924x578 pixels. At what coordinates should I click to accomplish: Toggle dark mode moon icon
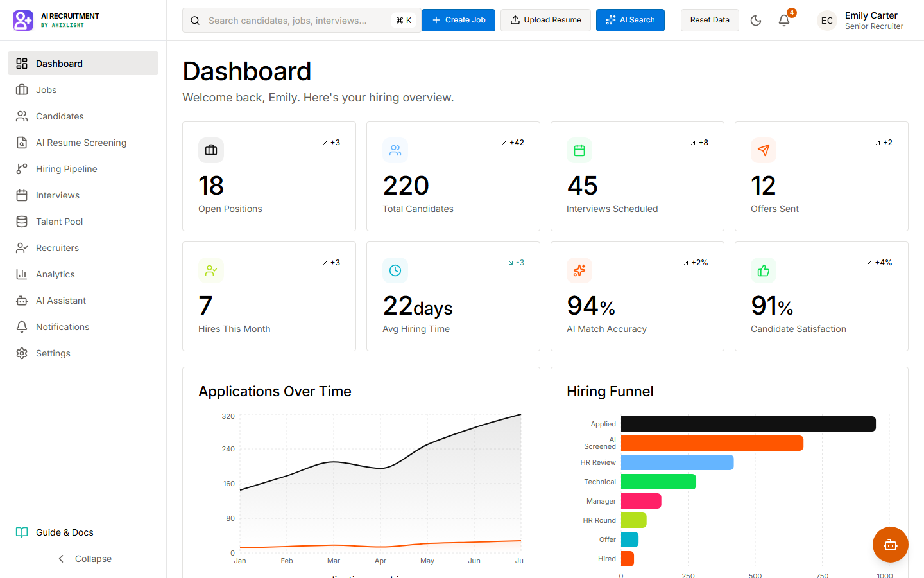756,21
